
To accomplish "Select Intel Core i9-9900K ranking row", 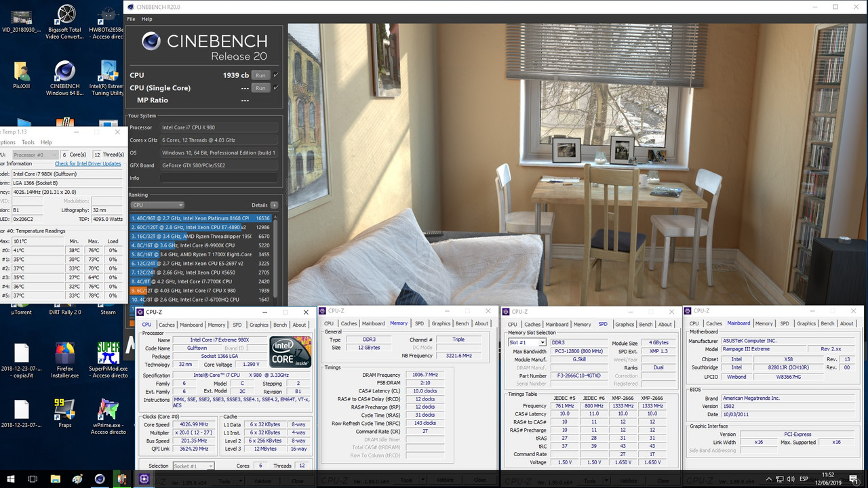I will click(x=200, y=245).
